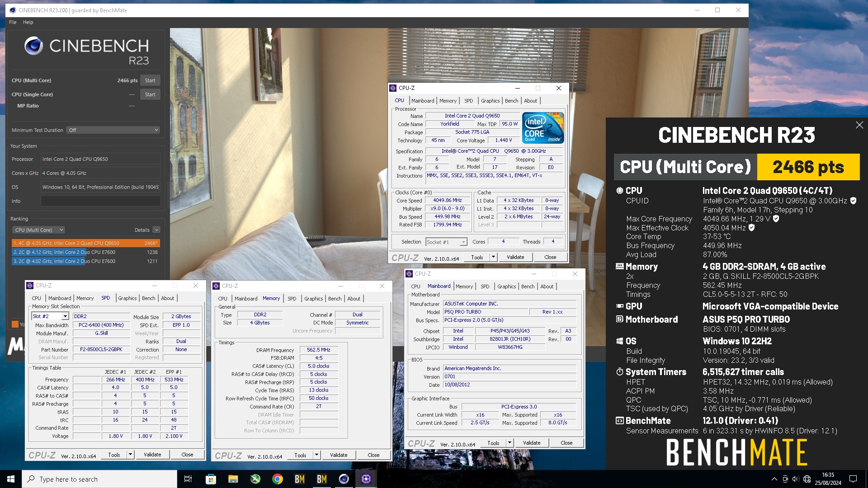Click the network tray icon
Screen dimensions: 868x488
pos(785,479)
